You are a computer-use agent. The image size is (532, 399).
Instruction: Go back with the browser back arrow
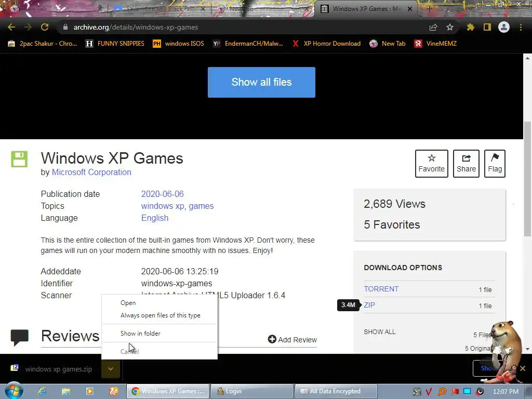(x=11, y=27)
